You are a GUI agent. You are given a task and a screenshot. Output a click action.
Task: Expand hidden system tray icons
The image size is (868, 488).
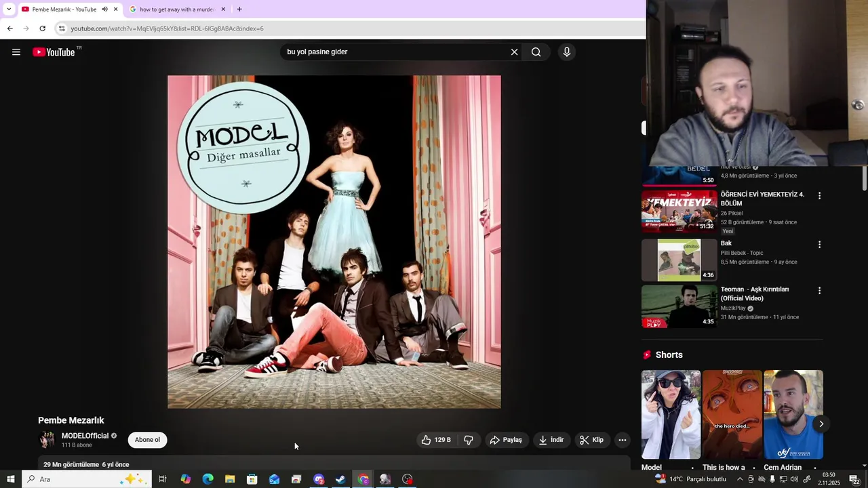coord(740,479)
